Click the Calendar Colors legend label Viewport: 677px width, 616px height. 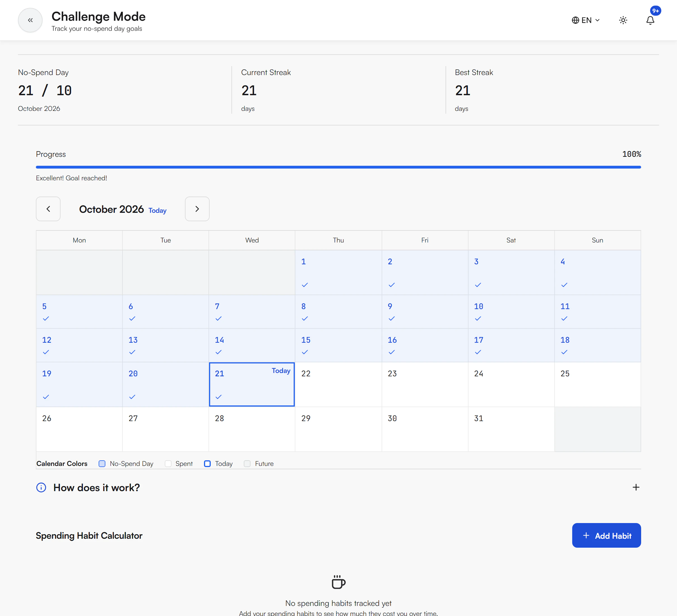tap(62, 463)
